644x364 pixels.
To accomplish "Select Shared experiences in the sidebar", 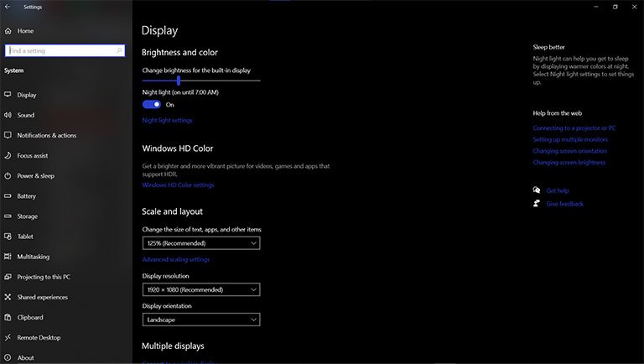I will click(42, 297).
